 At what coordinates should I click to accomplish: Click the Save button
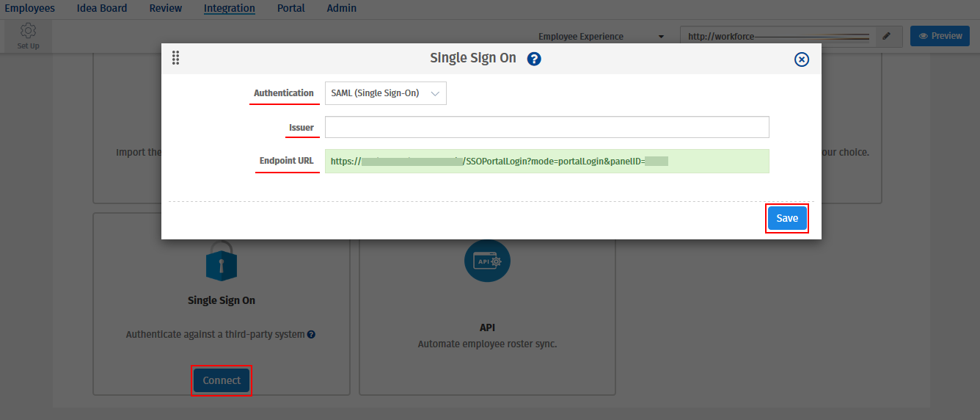[787, 218]
